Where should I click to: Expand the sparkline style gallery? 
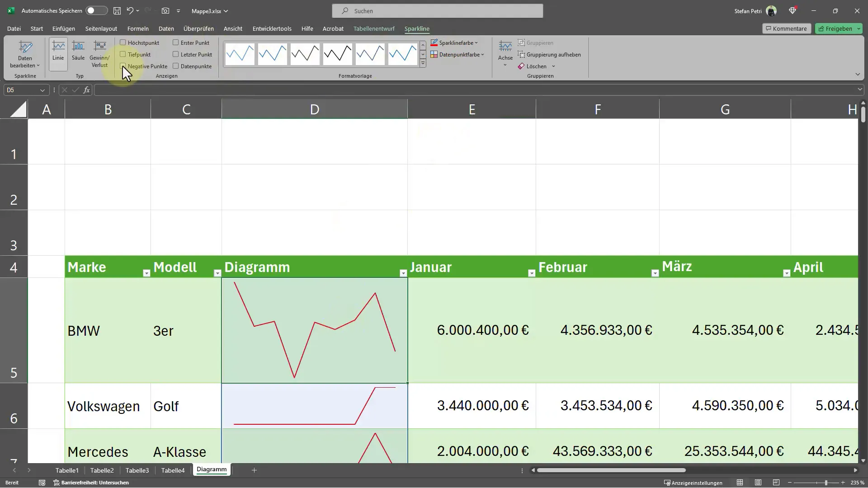click(423, 64)
